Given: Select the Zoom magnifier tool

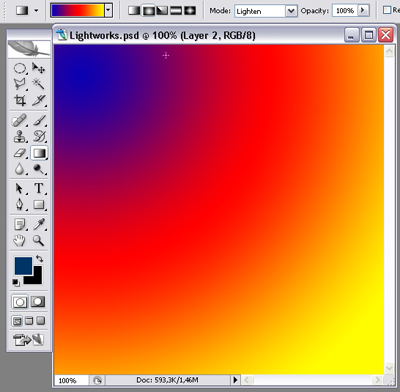Looking at the screenshot, I should tap(38, 240).
